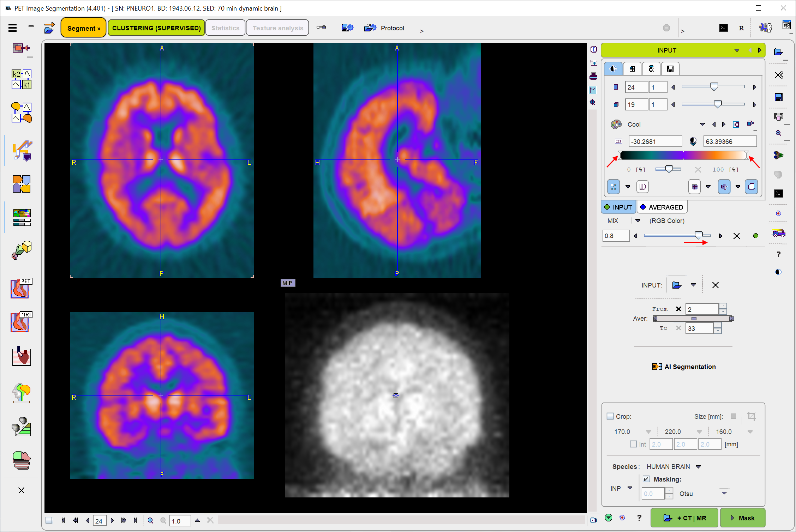Open the load image folder icon
796x532 pixels.
[779, 52]
